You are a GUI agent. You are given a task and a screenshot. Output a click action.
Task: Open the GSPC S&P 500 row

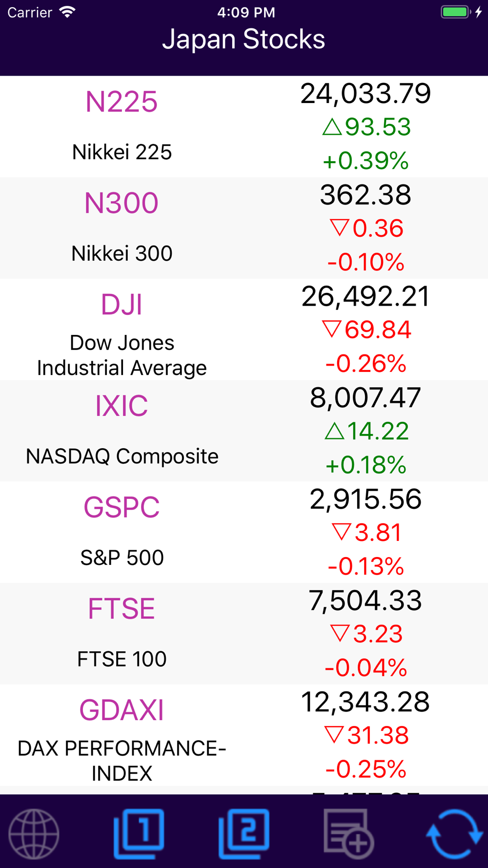244,533
